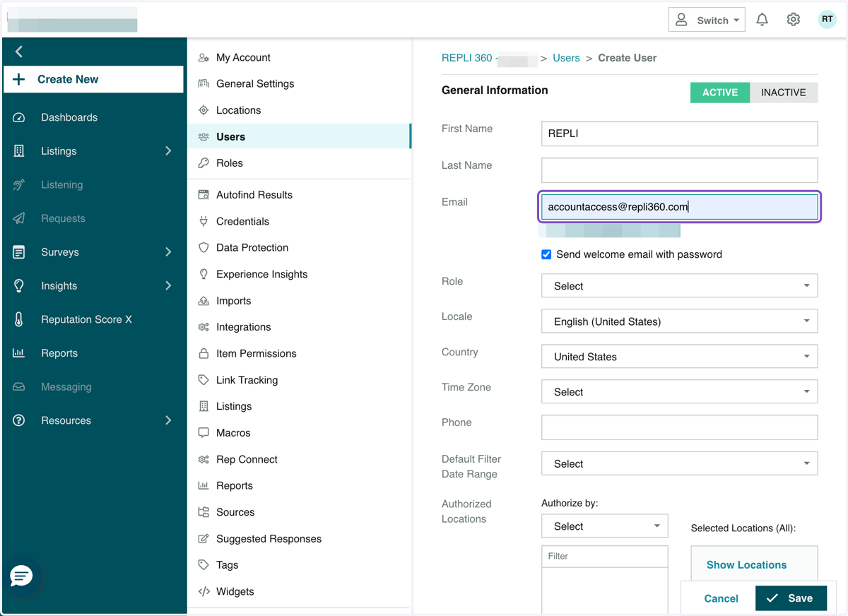Select Users in settings menu
The height and width of the screenshot is (616, 848).
(299, 137)
